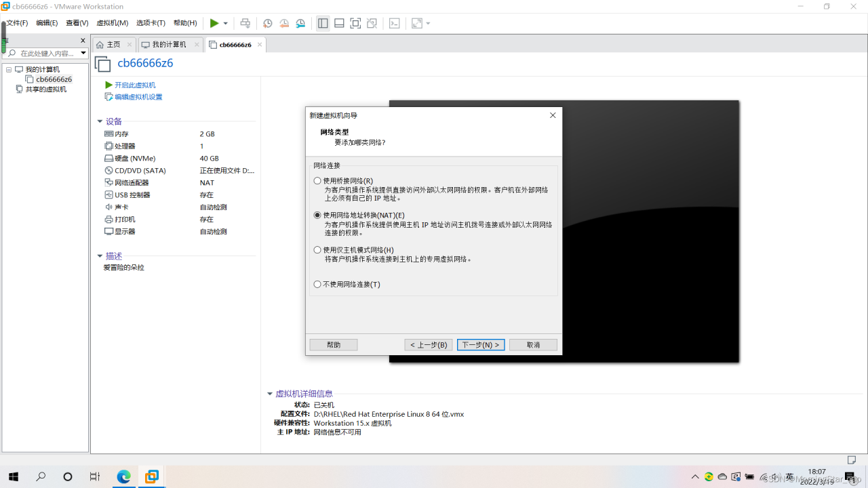Show hidden system tray icons chevron
868x488 pixels.
point(695,477)
